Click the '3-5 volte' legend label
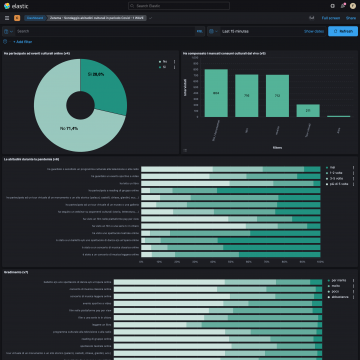Screen dimensions: 360x360 (x=337, y=178)
